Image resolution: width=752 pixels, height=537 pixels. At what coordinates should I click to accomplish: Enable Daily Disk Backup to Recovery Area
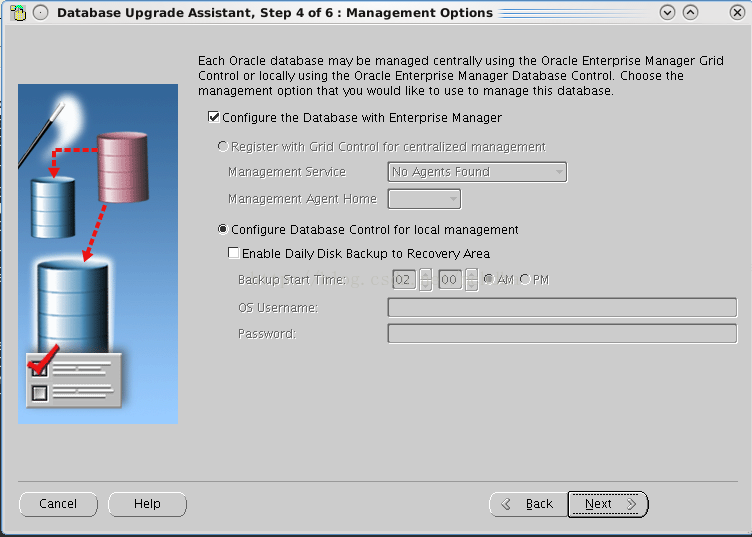(234, 254)
